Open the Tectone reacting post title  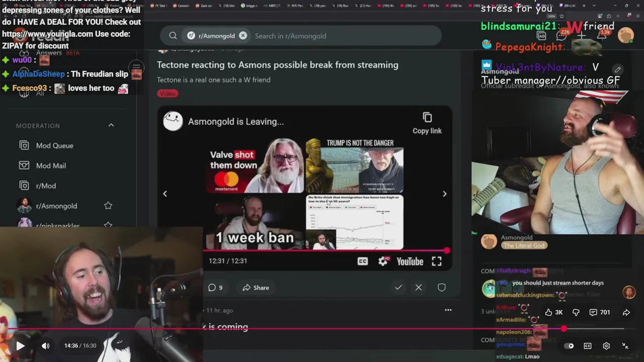(x=278, y=65)
